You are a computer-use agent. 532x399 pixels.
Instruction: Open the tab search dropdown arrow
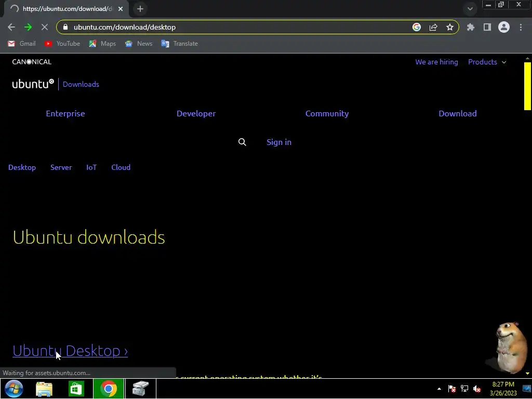470,9
